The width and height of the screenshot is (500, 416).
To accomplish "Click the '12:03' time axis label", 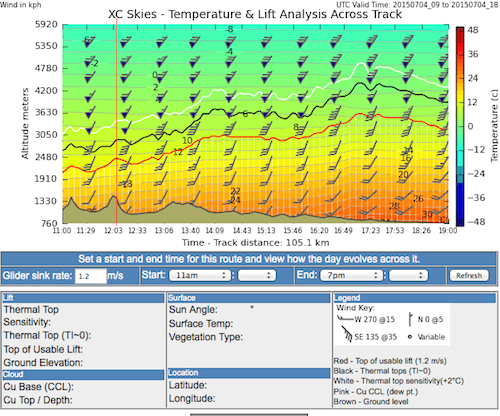I will 113,231.
